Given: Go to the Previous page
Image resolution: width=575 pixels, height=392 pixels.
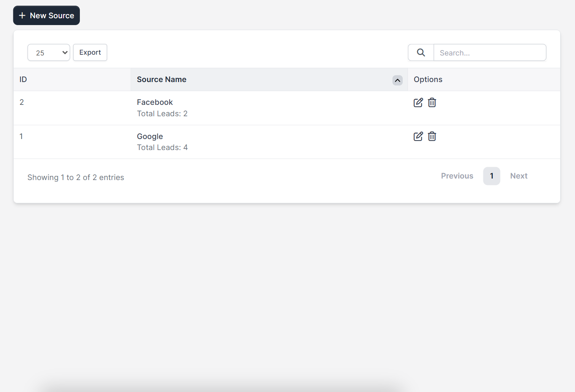Looking at the screenshot, I should (x=457, y=176).
